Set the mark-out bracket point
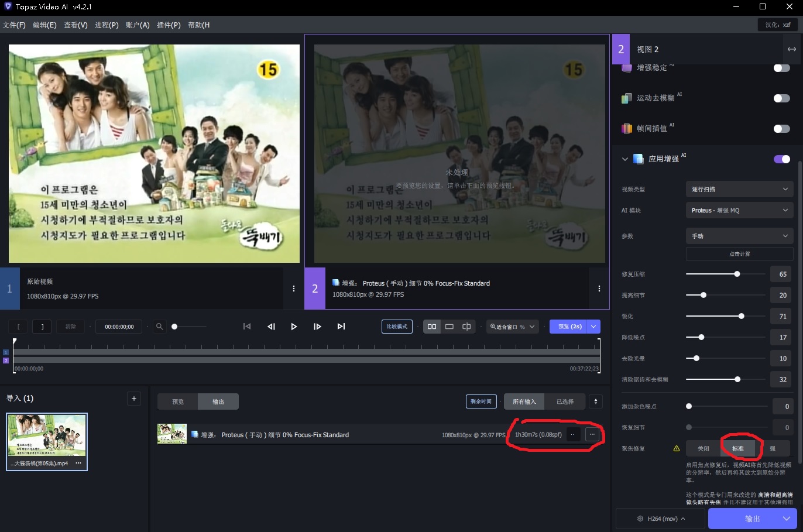The width and height of the screenshot is (803, 532). [42, 327]
